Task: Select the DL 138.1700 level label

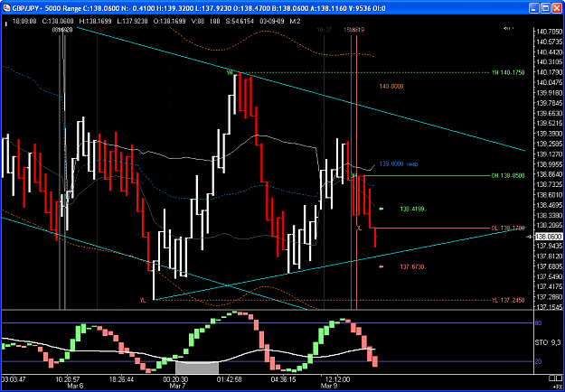Action: pyautogui.click(x=508, y=229)
